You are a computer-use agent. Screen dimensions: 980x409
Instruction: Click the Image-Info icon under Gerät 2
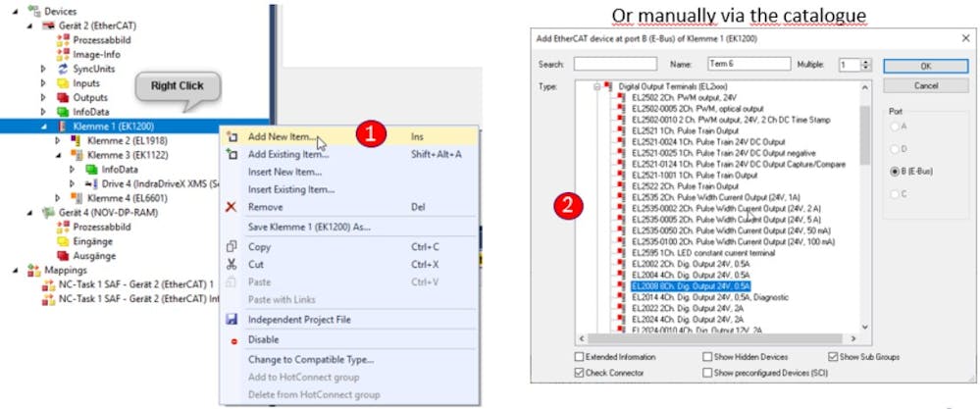(63, 54)
